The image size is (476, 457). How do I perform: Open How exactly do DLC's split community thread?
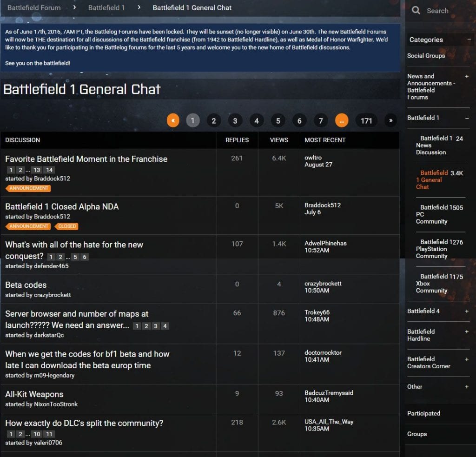coord(84,423)
